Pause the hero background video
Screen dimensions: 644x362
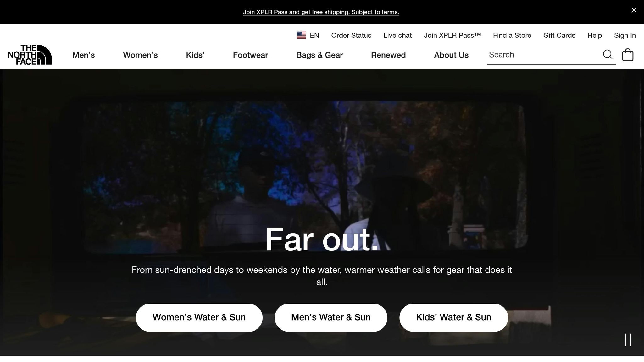pos(628,340)
